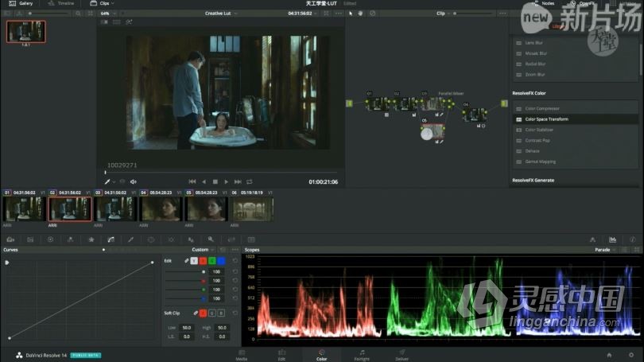Click the viewer qualifier picker icon

(x=107, y=181)
